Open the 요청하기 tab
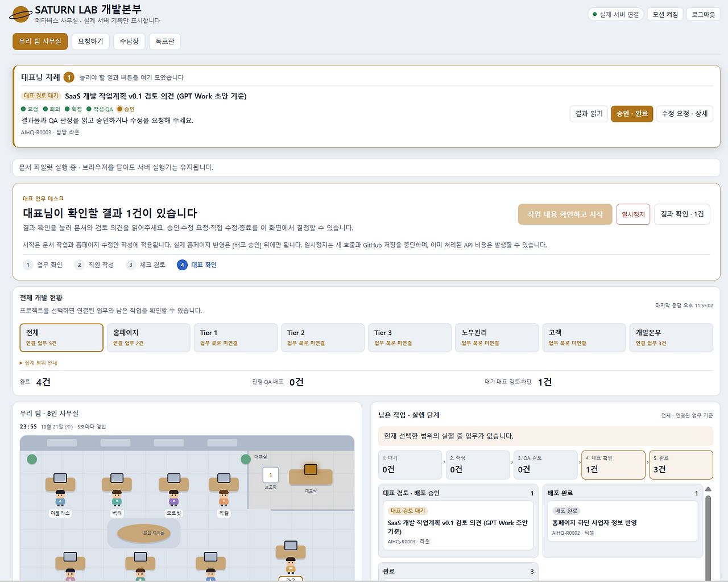The height and width of the screenshot is (582, 728). point(90,42)
